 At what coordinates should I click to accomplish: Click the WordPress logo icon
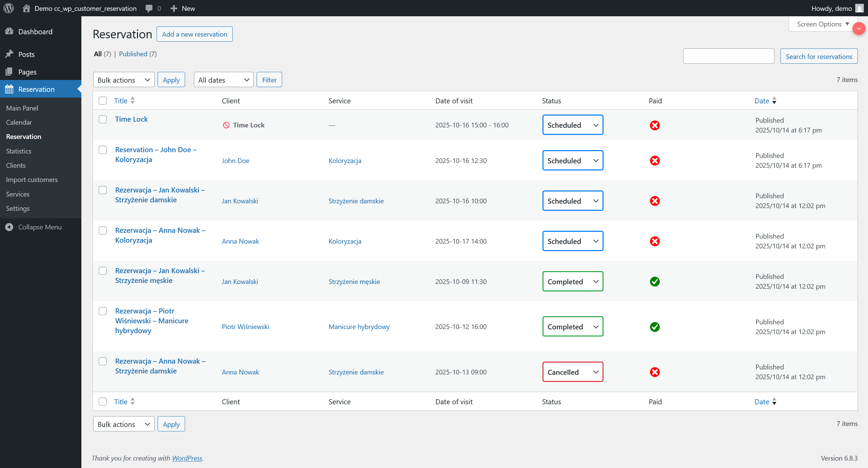(x=8, y=8)
